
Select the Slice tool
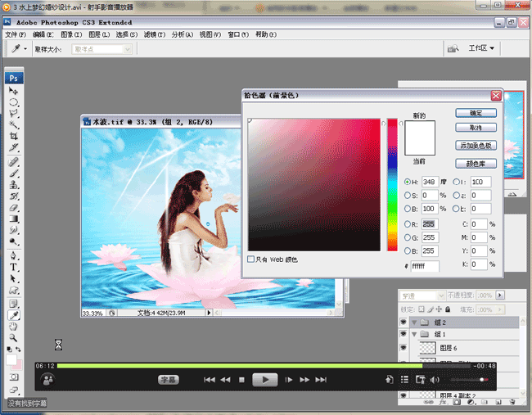[x=14, y=147]
